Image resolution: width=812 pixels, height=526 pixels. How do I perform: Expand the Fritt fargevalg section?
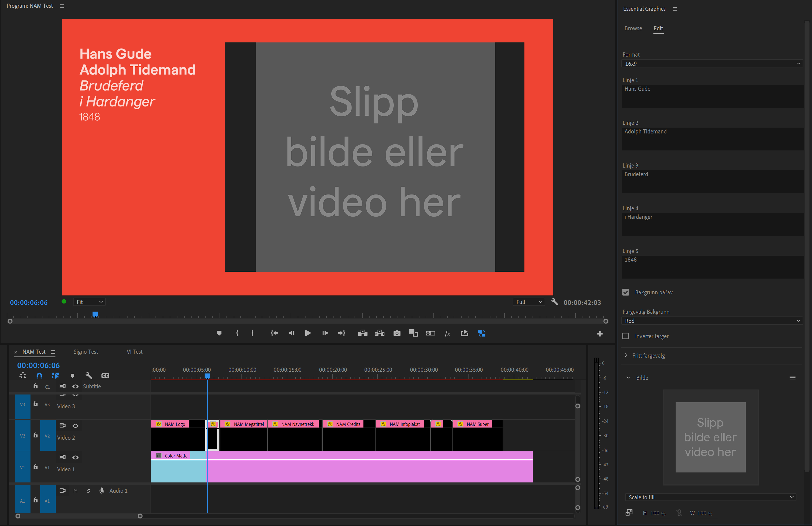pyautogui.click(x=626, y=355)
